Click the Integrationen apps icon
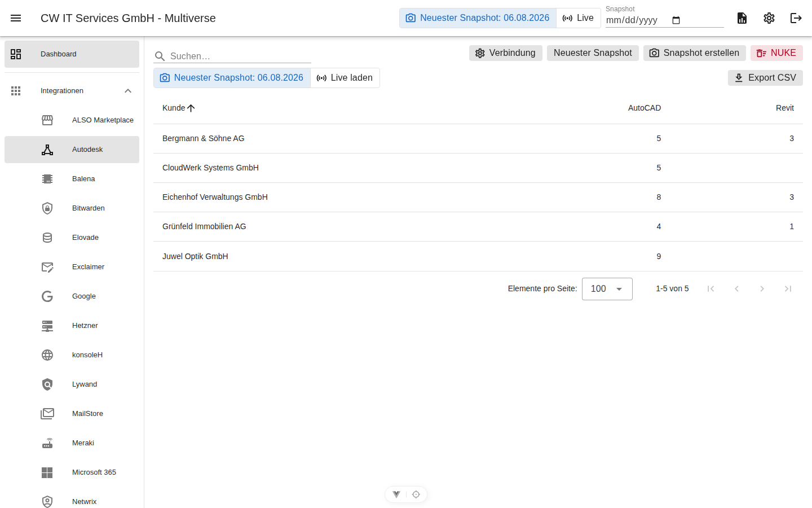Viewport: 812px width, 508px height. click(x=16, y=91)
